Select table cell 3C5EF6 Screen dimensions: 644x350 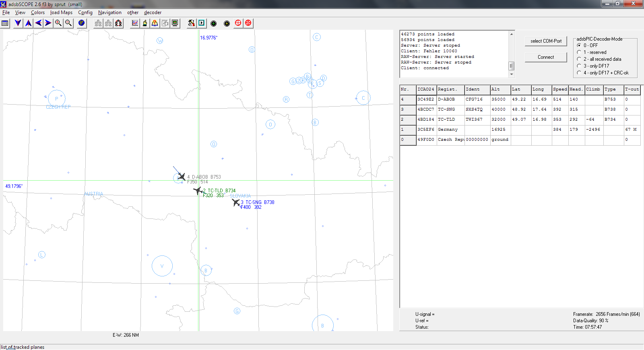coord(426,130)
